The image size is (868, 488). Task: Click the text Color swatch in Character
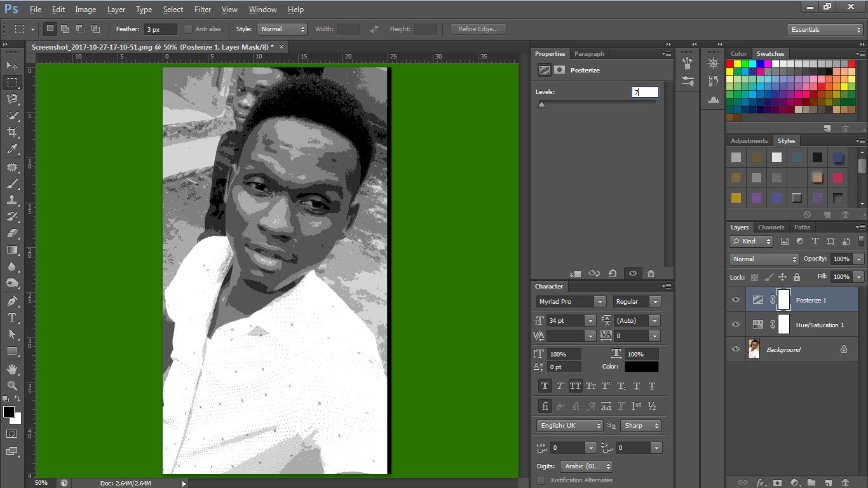[641, 367]
